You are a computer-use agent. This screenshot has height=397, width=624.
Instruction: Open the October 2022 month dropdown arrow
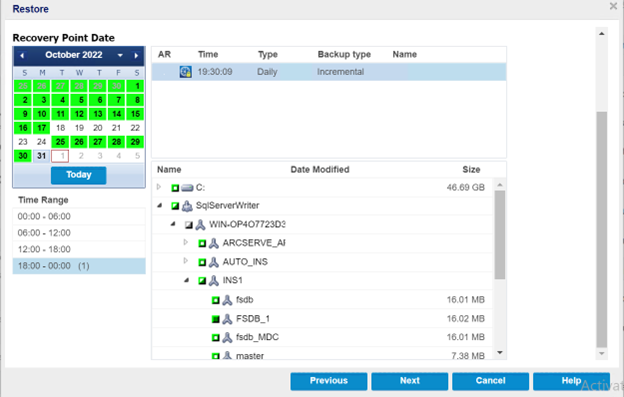pyautogui.click(x=120, y=56)
